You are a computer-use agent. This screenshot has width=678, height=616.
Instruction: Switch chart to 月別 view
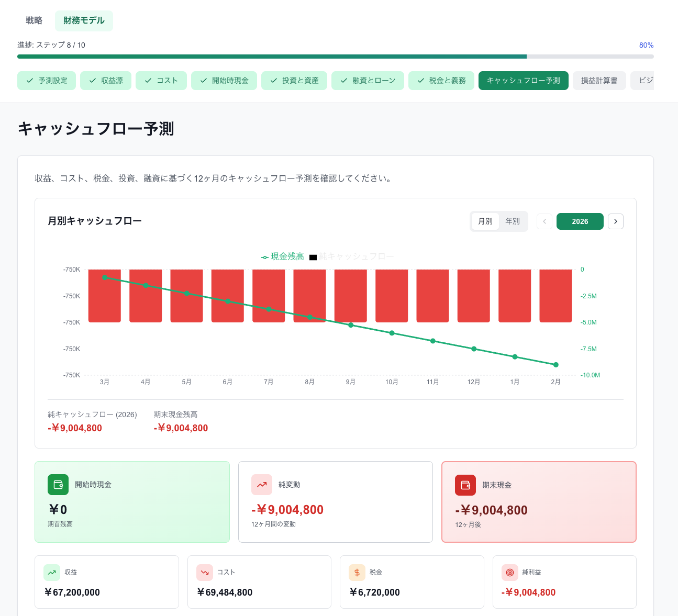tap(485, 221)
